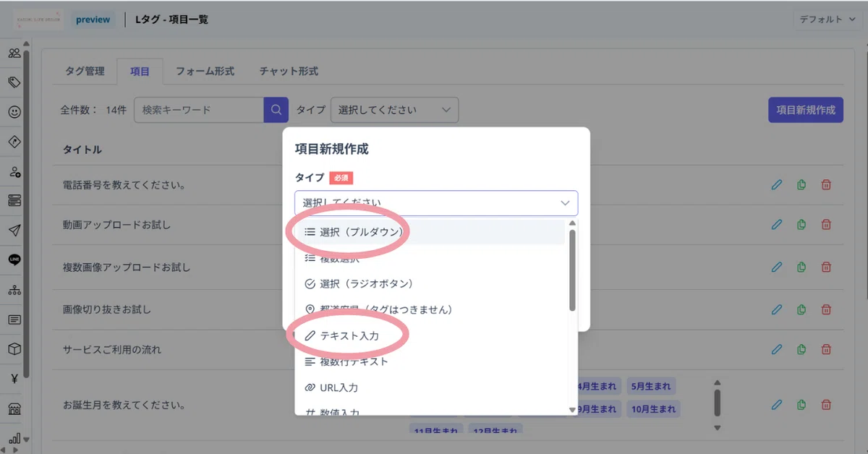
Task: Edit the 動画アップロードお試し row
Action: pos(777,225)
